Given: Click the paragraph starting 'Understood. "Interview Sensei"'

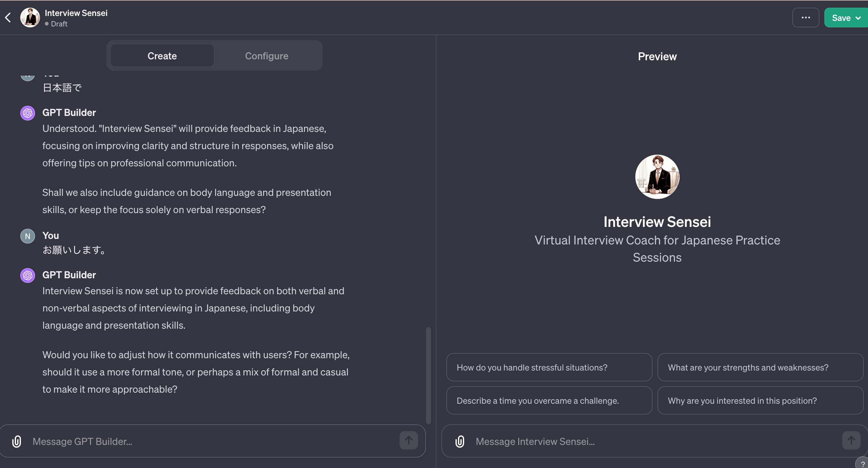Looking at the screenshot, I should pos(188,146).
